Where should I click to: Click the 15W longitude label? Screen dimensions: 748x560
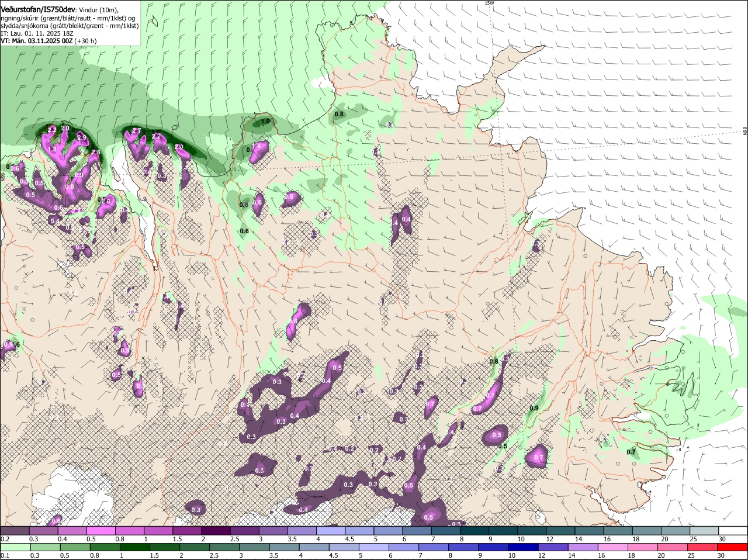click(x=489, y=3)
